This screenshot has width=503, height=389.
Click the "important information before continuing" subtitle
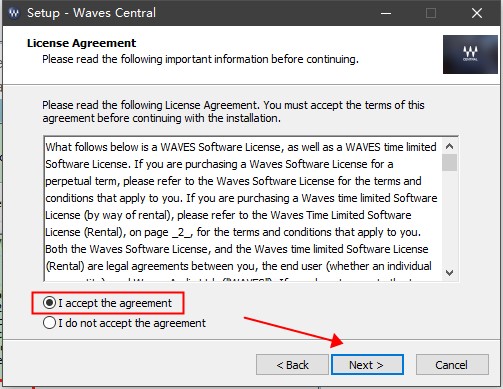[262, 59]
